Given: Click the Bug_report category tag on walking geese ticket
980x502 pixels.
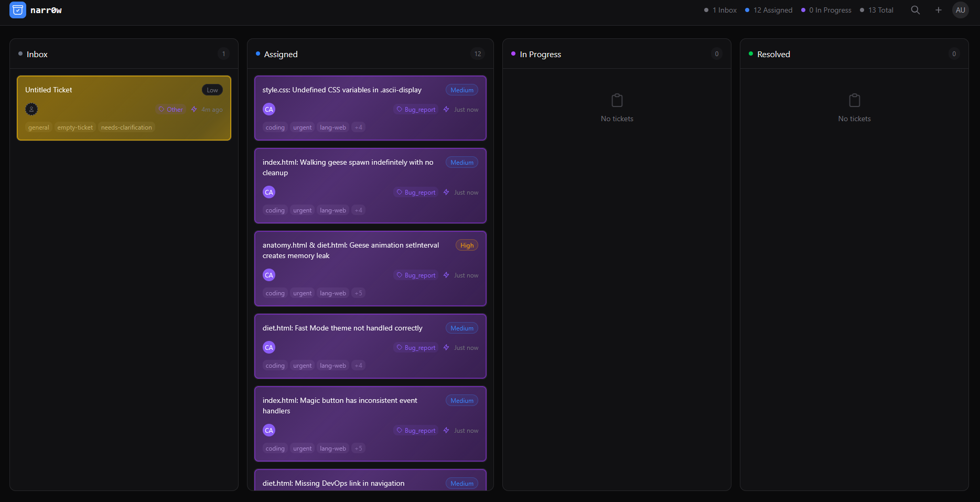Looking at the screenshot, I should coord(416,193).
